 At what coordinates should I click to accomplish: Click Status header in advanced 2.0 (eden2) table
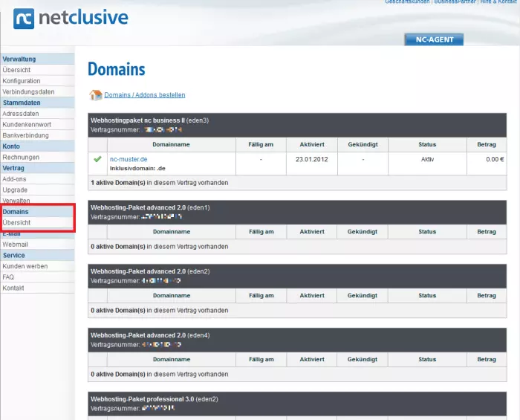click(427, 296)
